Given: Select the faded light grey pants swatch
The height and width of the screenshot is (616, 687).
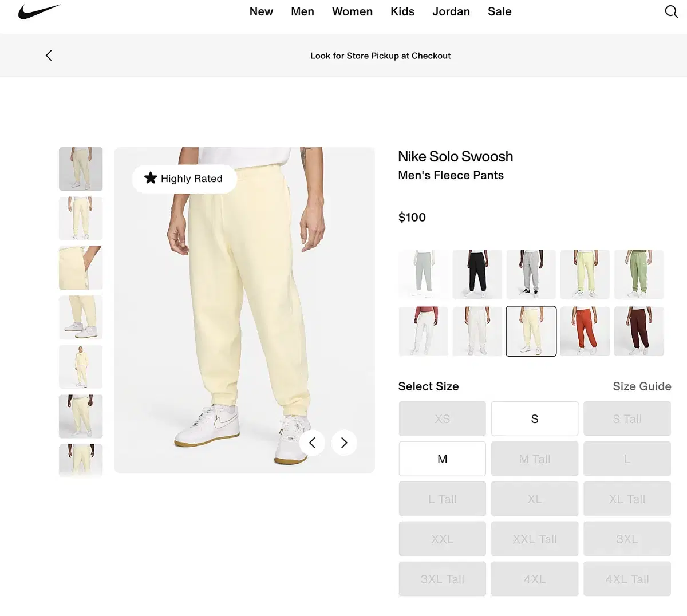Looking at the screenshot, I should [424, 274].
